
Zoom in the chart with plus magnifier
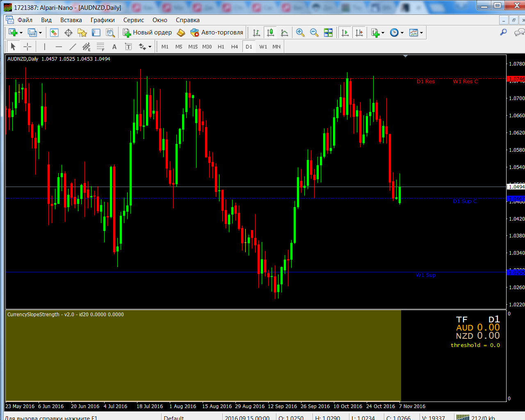tap(300, 32)
